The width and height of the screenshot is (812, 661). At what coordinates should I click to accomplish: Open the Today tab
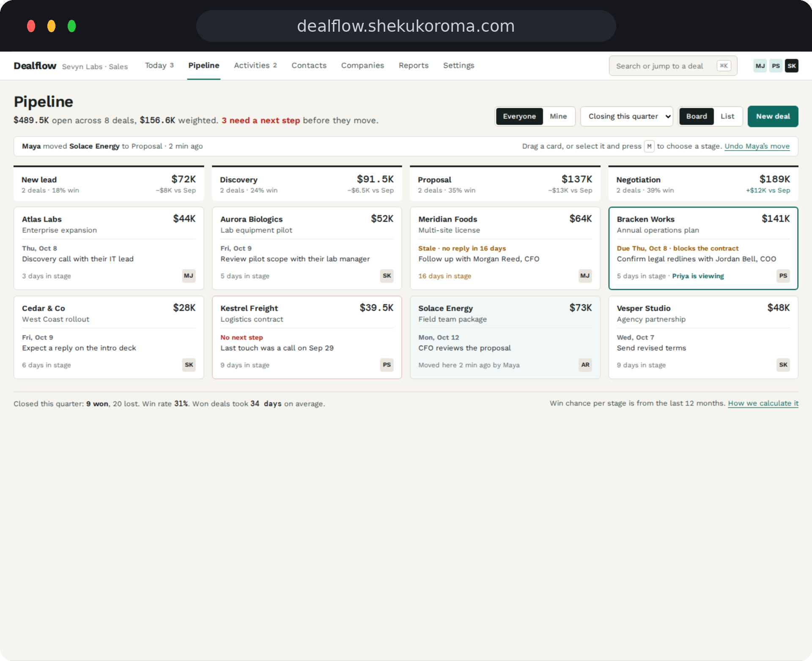[x=159, y=66]
